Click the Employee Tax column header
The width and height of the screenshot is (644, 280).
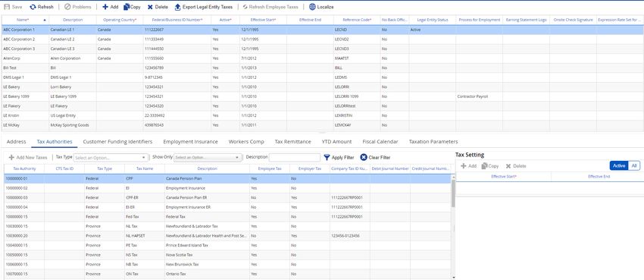270,168
